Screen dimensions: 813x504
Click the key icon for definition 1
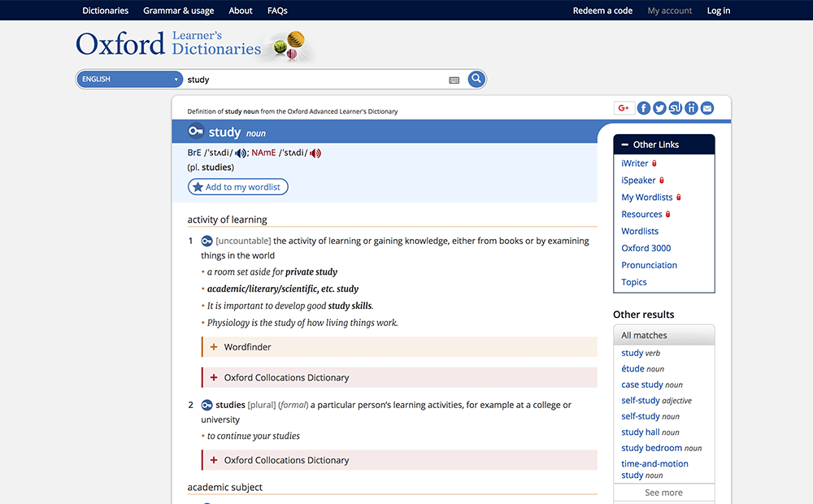pos(207,241)
